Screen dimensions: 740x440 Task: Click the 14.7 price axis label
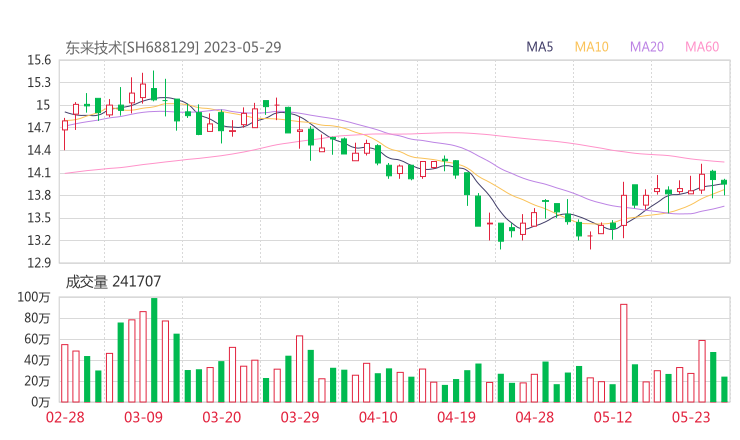coord(39,127)
